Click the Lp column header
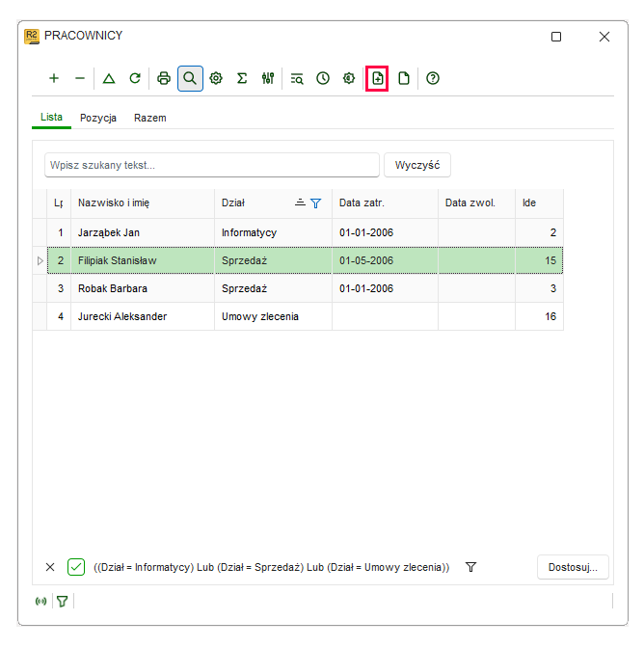 (x=59, y=202)
